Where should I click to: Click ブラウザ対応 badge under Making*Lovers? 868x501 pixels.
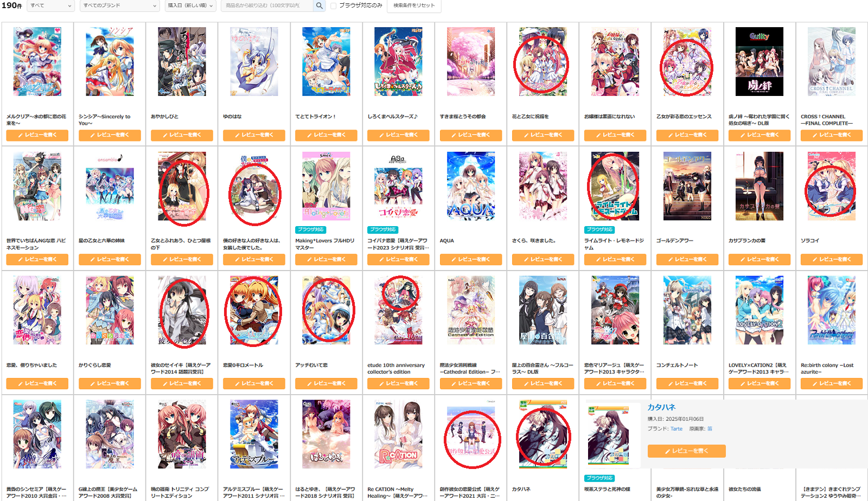pyautogui.click(x=311, y=229)
